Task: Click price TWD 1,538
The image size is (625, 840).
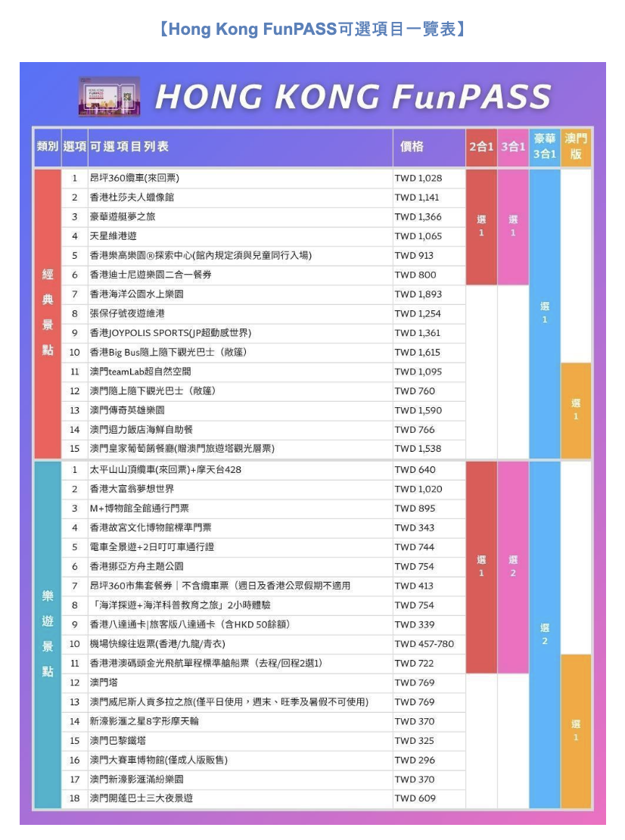Action: tap(418, 449)
